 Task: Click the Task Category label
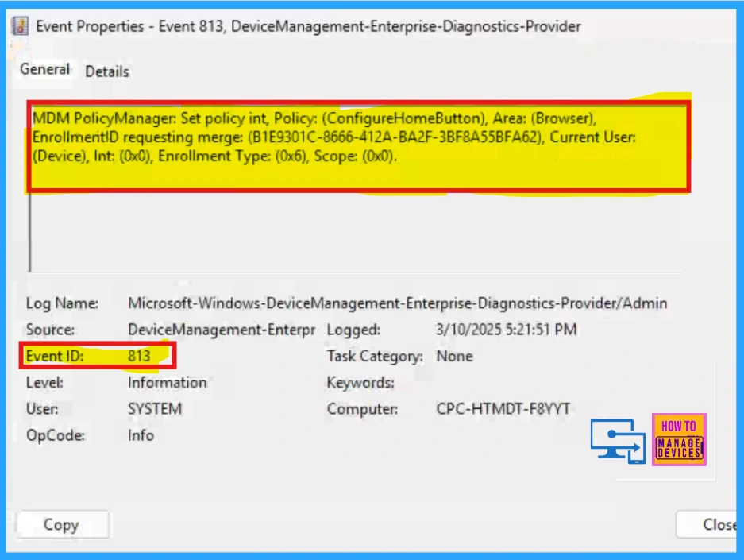(375, 357)
